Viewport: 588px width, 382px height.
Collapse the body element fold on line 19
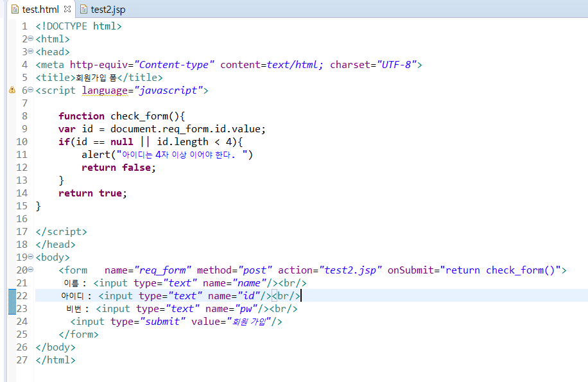(31, 256)
